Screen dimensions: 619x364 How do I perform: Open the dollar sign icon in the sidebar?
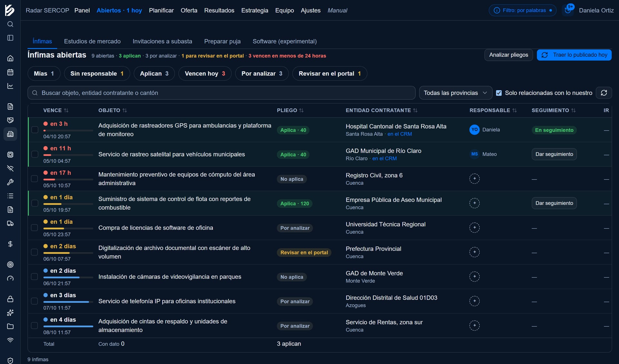coord(10,244)
